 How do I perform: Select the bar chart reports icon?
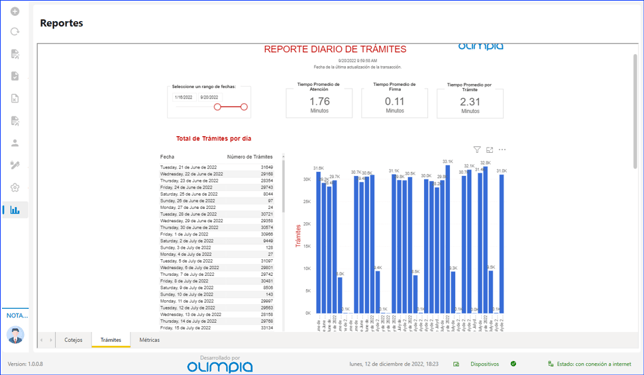[15, 210]
